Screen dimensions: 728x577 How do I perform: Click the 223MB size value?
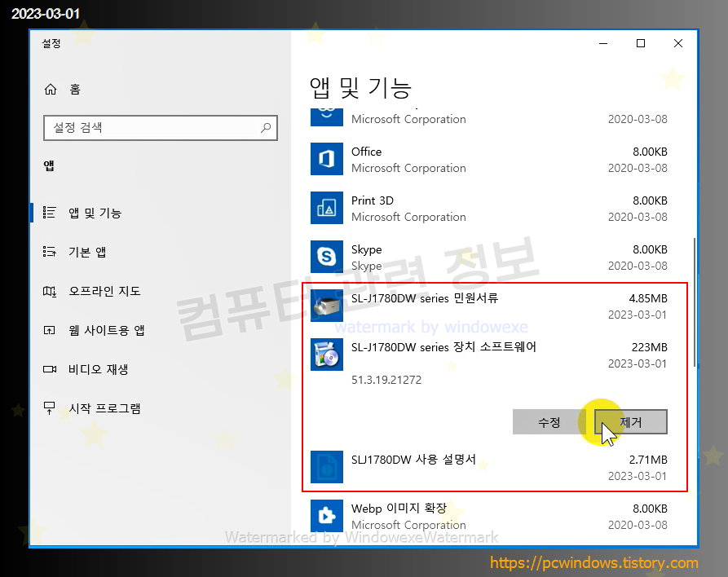pyautogui.click(x=649, y=347)
